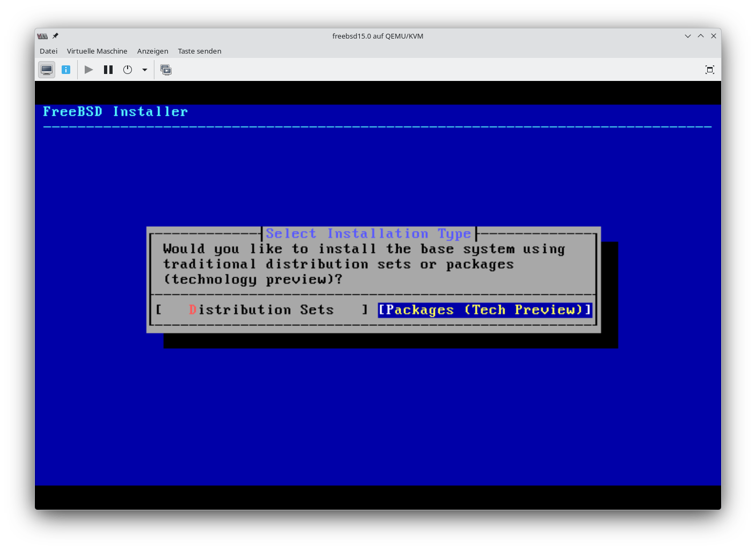Close the freebsd15.0 QEMU/KVM window

[713, 36]
